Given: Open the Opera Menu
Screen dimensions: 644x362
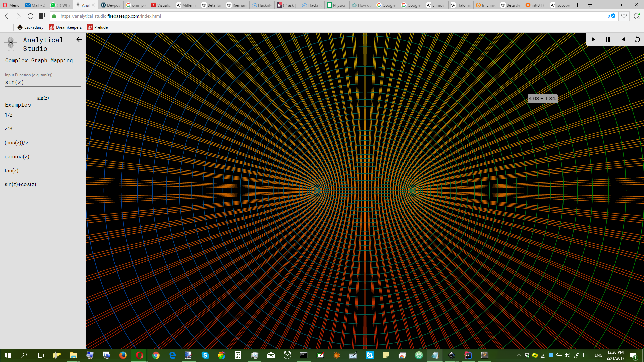Looking at the screenshot, I should click(x=11, y=5).
